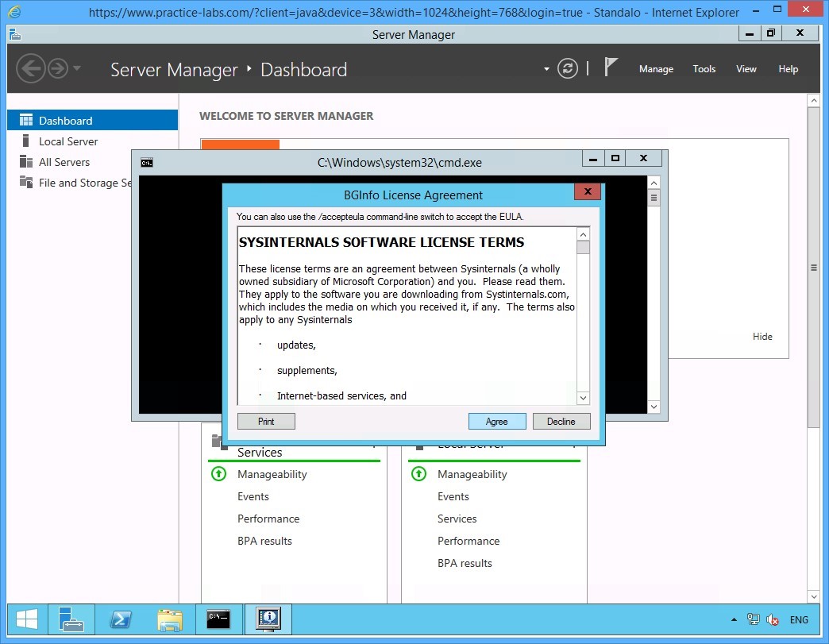
Task: Show hidden system tray icons
Action: (733, 620)
